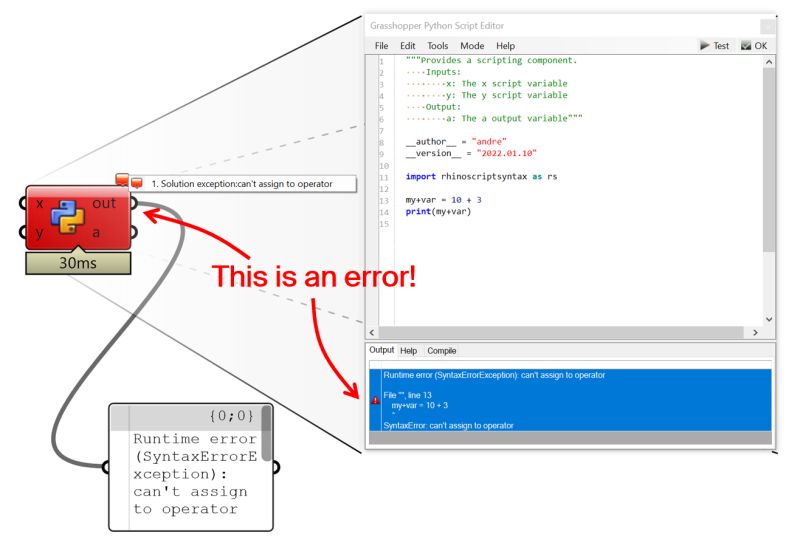The image size is (800, 546).
Task: Click the Grasshopper Python Script Editor title
Action: [x=437, y=26]
